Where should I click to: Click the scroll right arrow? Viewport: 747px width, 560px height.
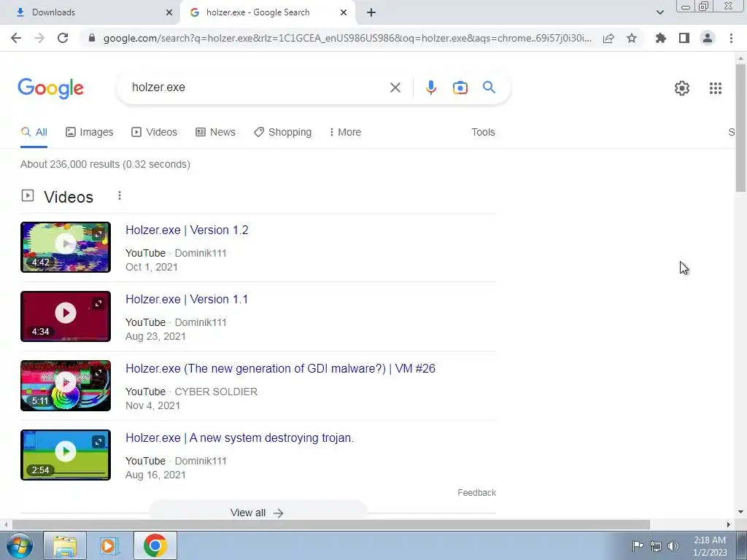(729, 524)
